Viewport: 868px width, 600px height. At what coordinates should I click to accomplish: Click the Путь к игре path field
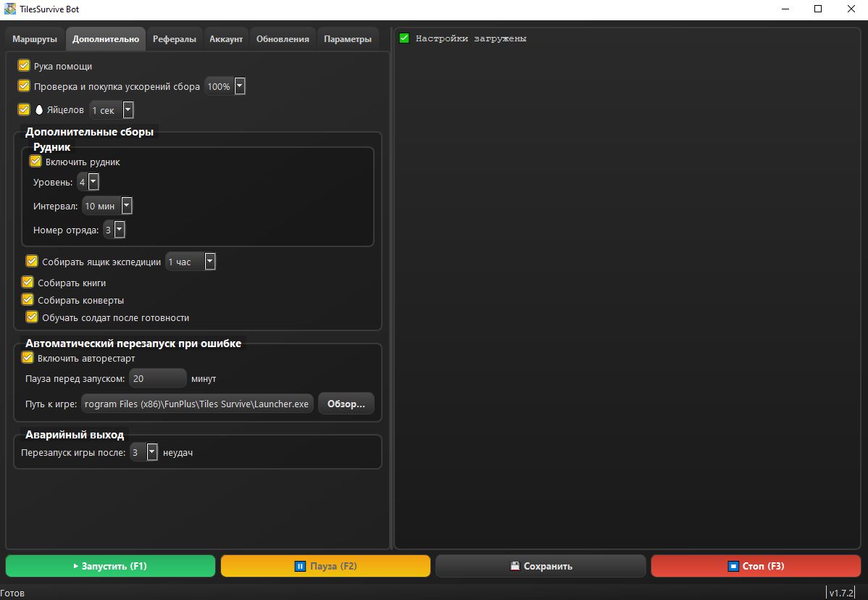(197, 404)
